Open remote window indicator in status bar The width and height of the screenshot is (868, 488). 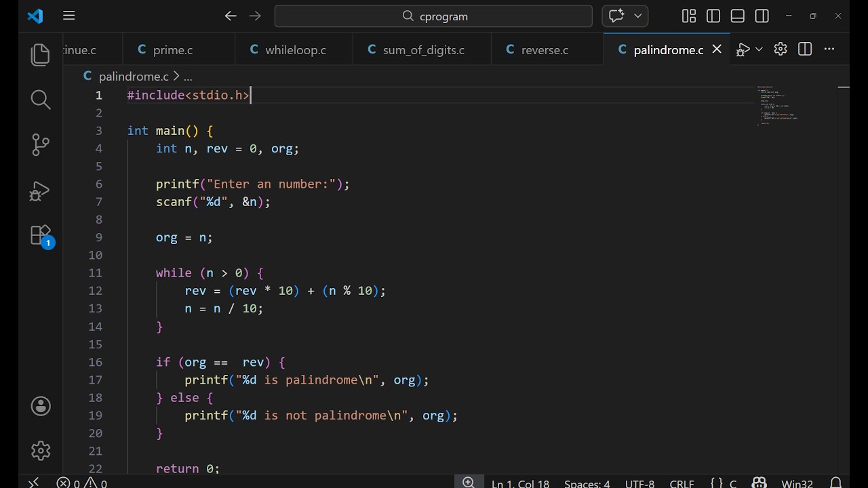34,483
